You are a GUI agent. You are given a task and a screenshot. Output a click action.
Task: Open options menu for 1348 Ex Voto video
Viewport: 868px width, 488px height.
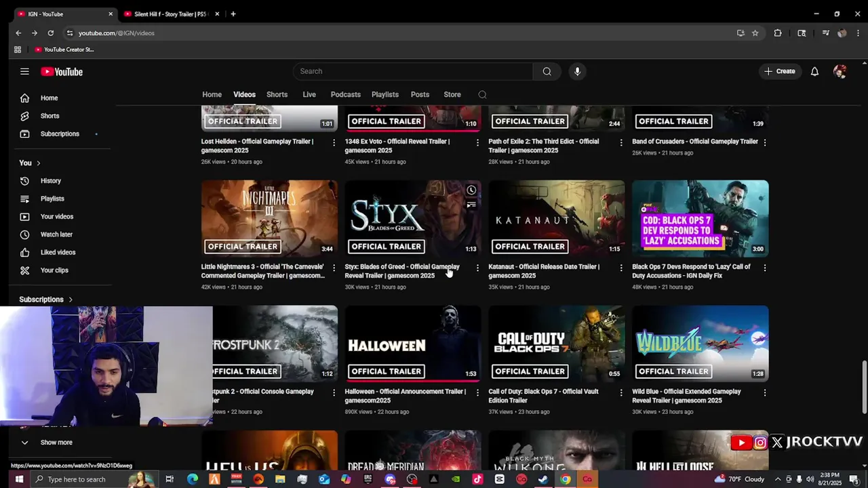coord(477,142)
